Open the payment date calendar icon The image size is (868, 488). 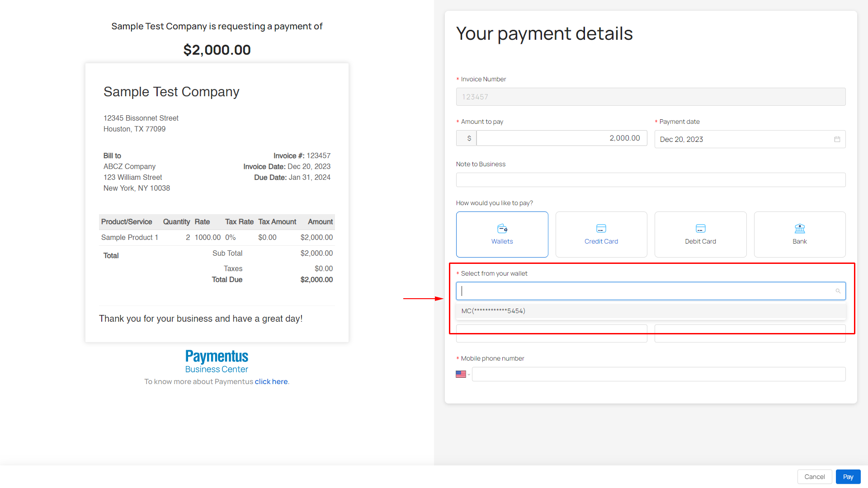click(837, 139)
